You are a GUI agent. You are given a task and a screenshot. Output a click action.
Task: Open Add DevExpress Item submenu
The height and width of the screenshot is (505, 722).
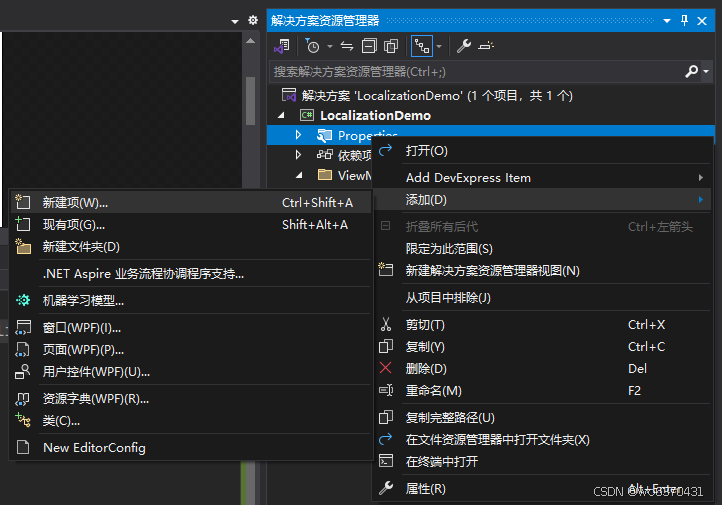541,178
